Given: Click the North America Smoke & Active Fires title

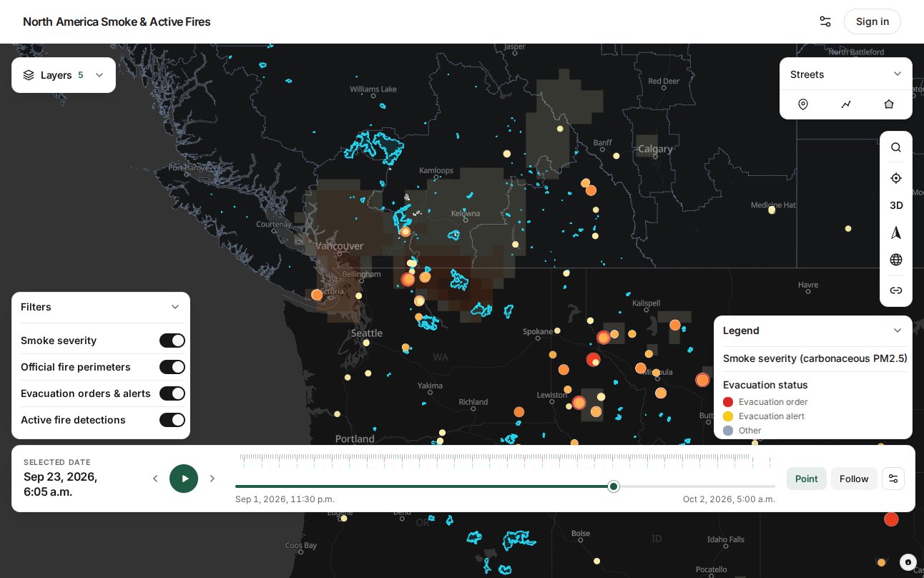Looking at the screenshot, I should pyautogui.click(x=117, y=21).
